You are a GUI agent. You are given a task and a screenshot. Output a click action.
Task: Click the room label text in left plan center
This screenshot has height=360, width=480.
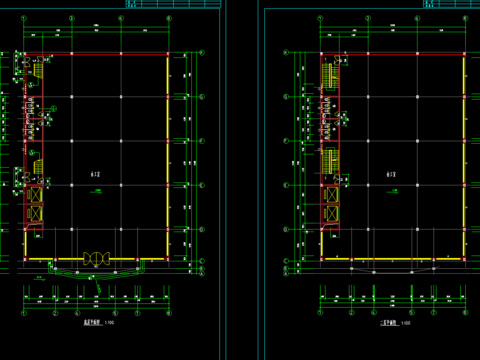[96, 174]
